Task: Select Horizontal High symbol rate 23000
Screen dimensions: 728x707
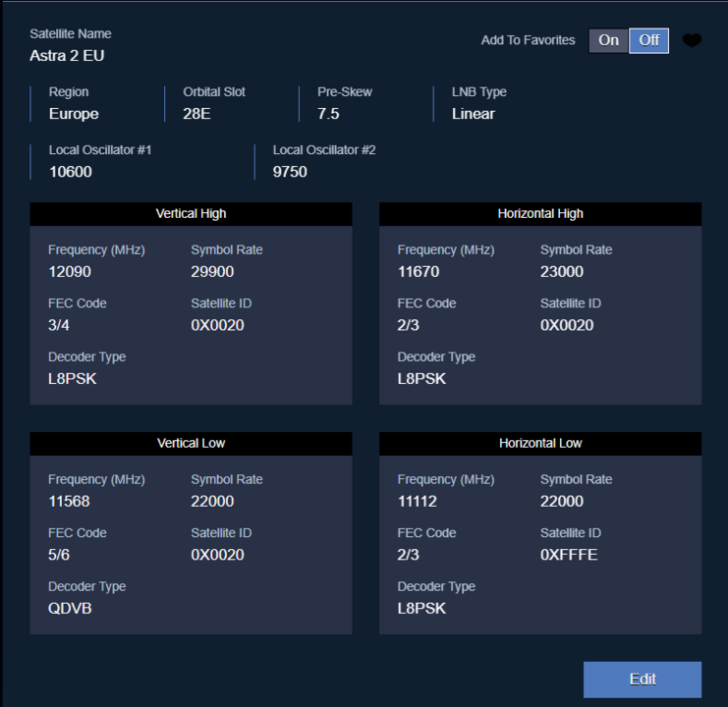Action: (x=561, y=272)
